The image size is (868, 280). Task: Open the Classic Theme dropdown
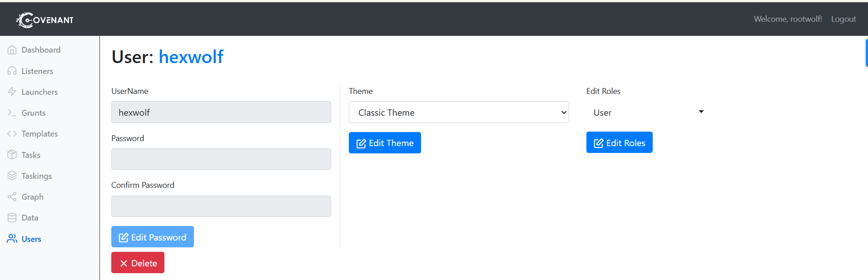click(x=458, y=112)
